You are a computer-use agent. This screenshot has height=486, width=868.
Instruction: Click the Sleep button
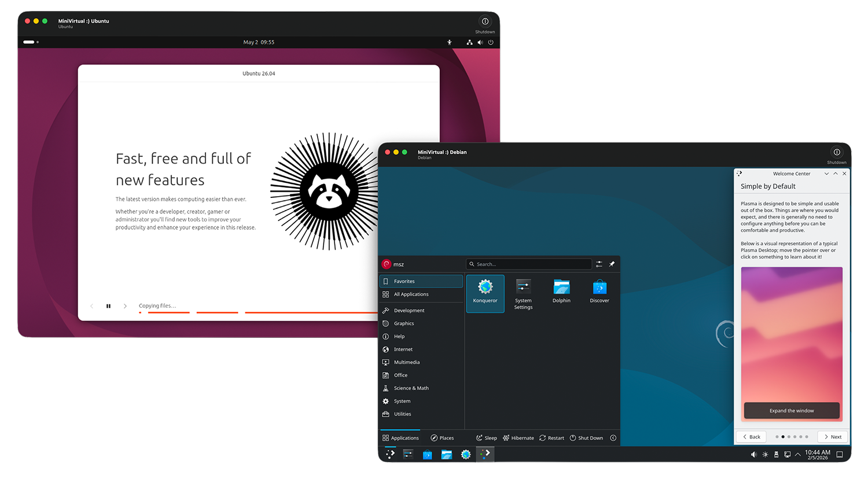pyautogui.click(x=486, y=438)
